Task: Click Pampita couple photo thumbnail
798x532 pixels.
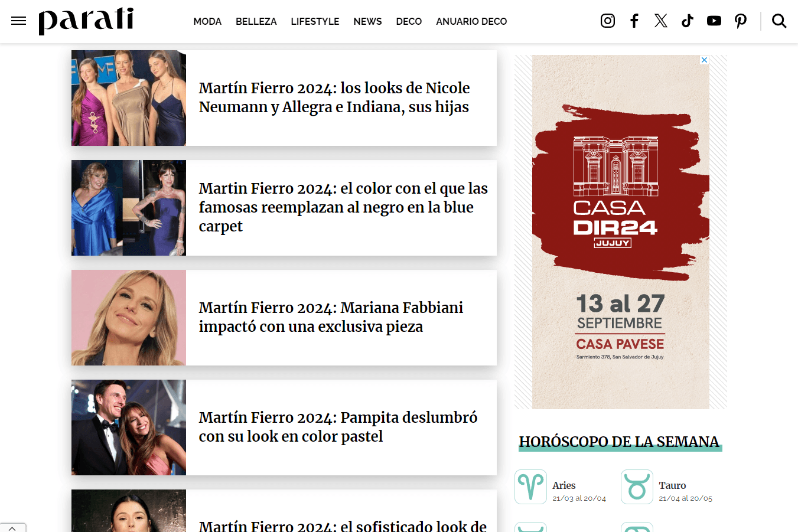Action: [129, 427]
